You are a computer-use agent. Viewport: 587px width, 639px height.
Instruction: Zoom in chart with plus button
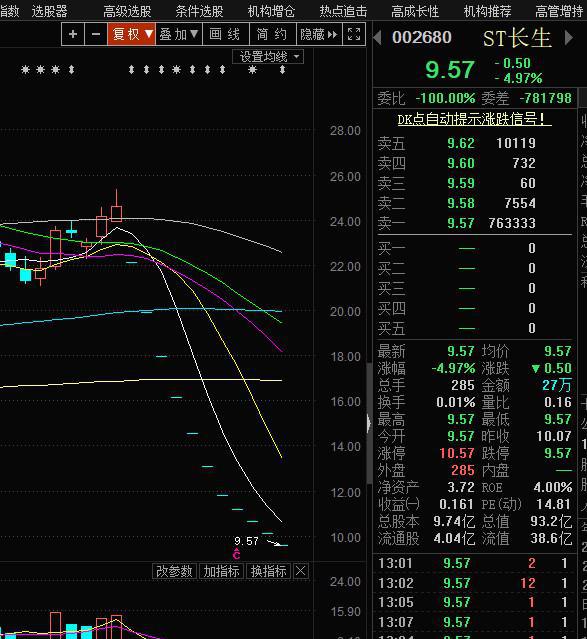(x=73, y=34)
